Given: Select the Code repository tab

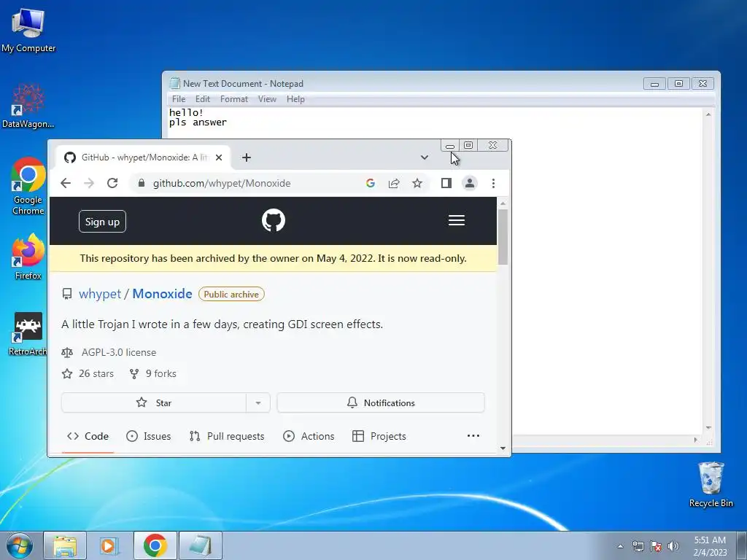Looking at the screenshot, I should point(88,436).
